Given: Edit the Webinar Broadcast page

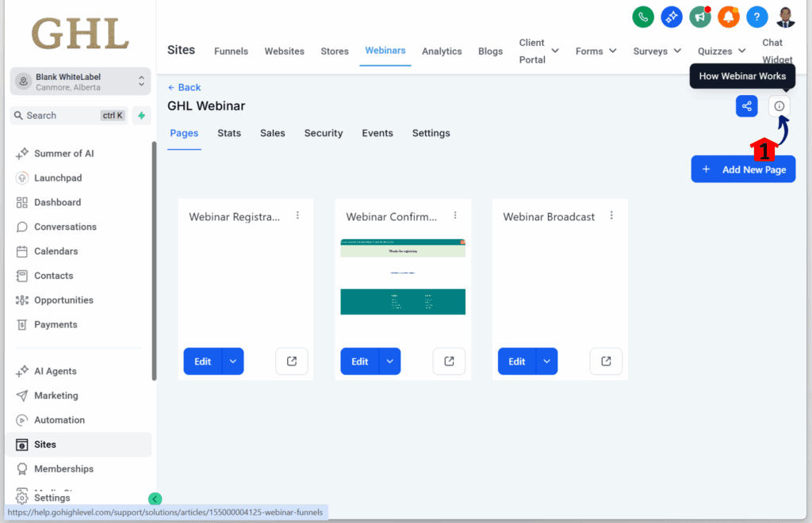Looking at the screenshot, I should pyautogui.click(x=517, y=361).
